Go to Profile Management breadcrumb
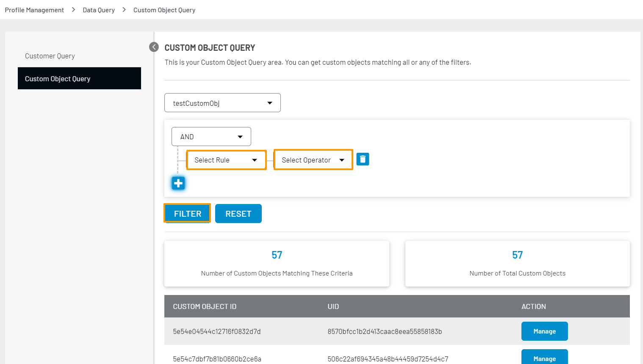The width and height of the screenshot is (643, 364). tap(34, 10)
